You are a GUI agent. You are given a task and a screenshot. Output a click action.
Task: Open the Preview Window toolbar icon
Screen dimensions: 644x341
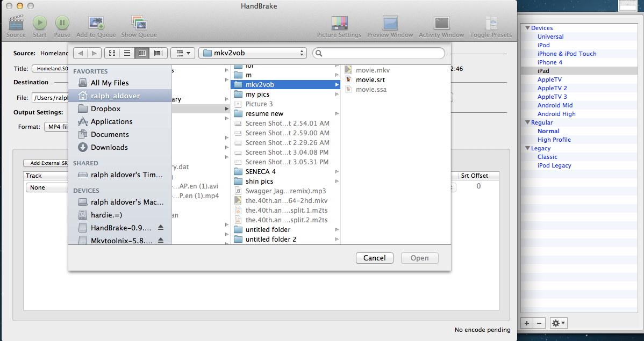click(390, 23)
